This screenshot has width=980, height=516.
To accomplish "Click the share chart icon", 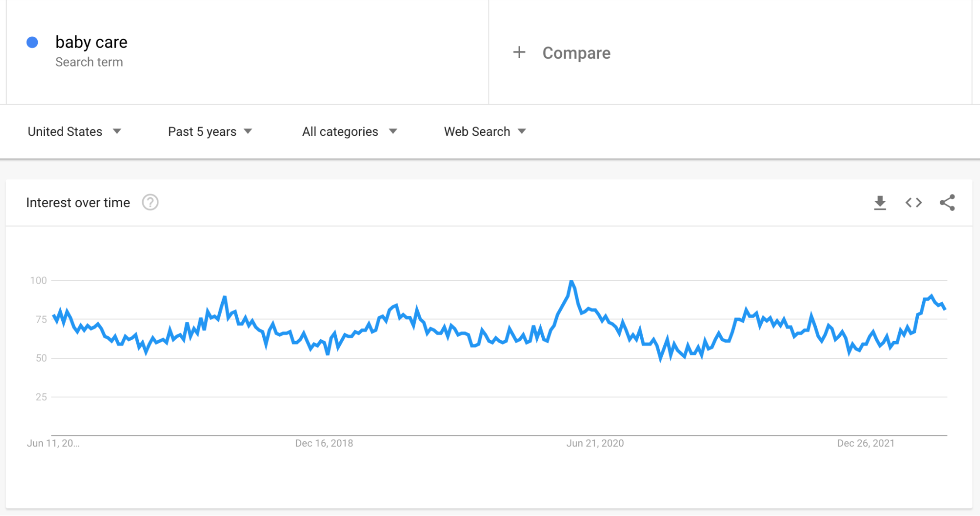I will [x=947, y=202].
